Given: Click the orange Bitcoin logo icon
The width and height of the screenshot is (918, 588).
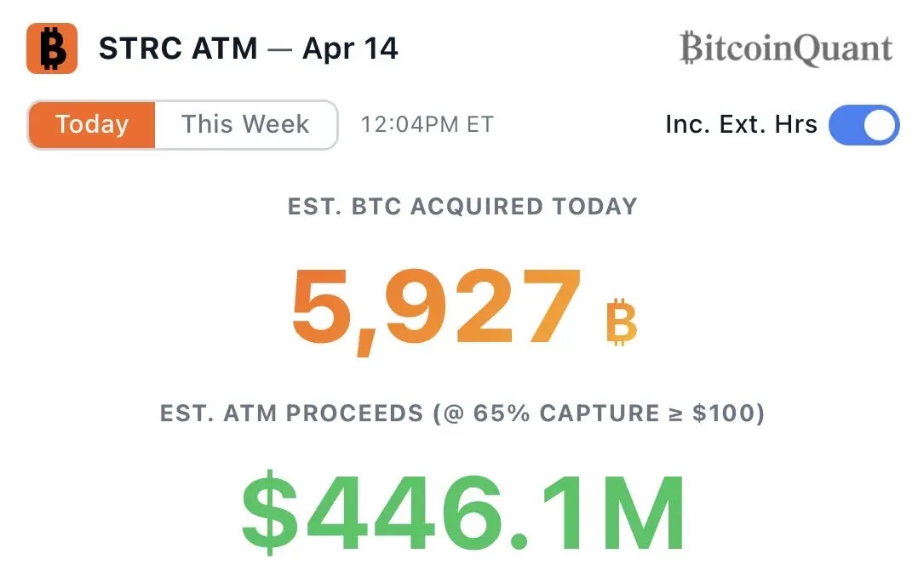Looking at the screenshot, I should (x=51, y=48).
